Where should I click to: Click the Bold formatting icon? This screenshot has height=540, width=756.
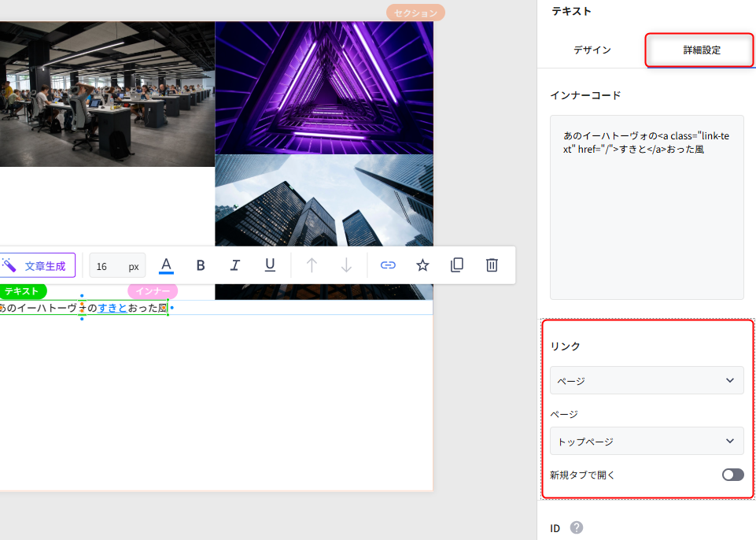pyautogui.click(x=201, y=265)
